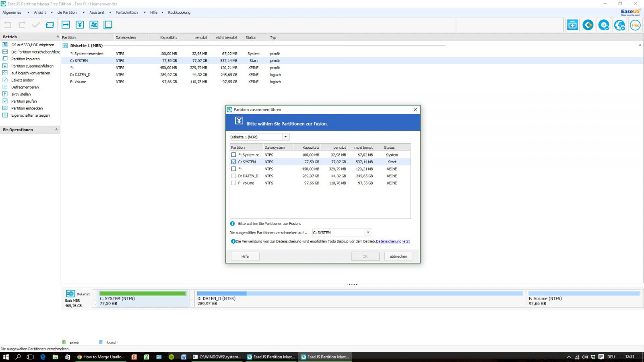Click the resize/move partition toolbar icon
644x362 pixels.
coord(66,25)
